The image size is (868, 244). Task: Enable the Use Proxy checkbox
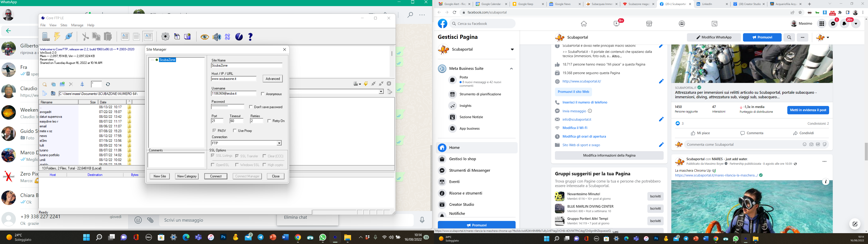[x=235, y=130]
